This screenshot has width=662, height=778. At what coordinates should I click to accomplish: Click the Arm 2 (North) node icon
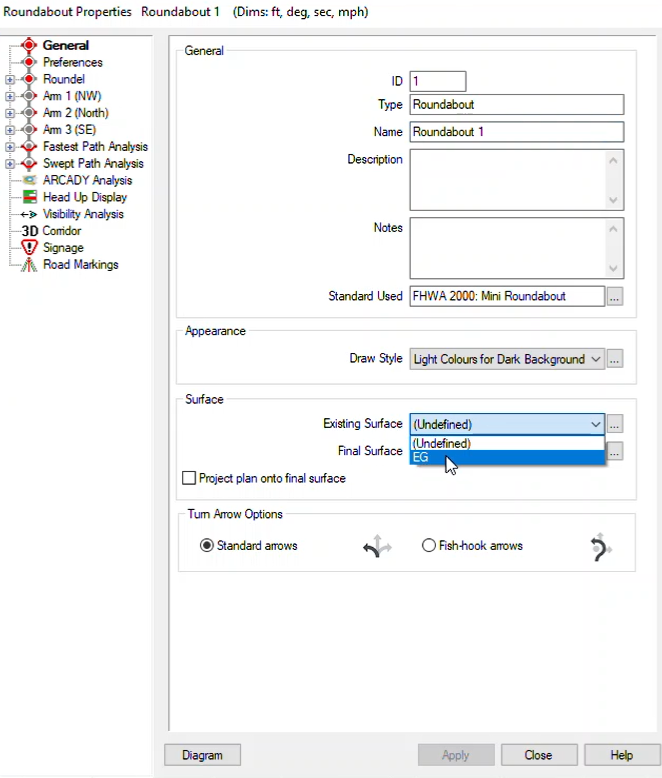(x=29, y=113)
